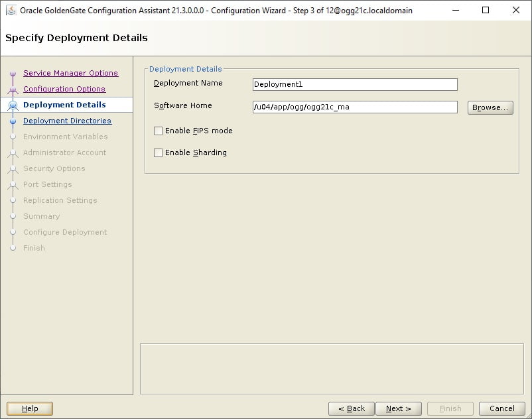Screen dimensions: 532x419
Task: Open the Help button
Action: click(30, 408)
